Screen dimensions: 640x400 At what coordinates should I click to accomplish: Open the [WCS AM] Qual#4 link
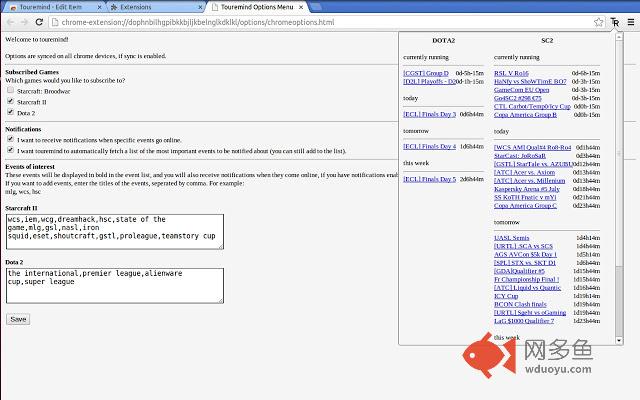click(x=532, y=147)
